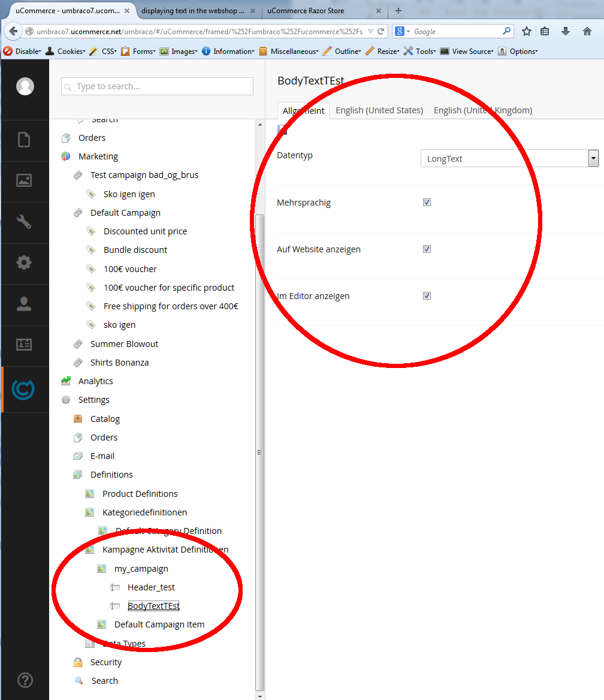Open the Media section picture icon

pyautogui.click(x=24, y=180)
